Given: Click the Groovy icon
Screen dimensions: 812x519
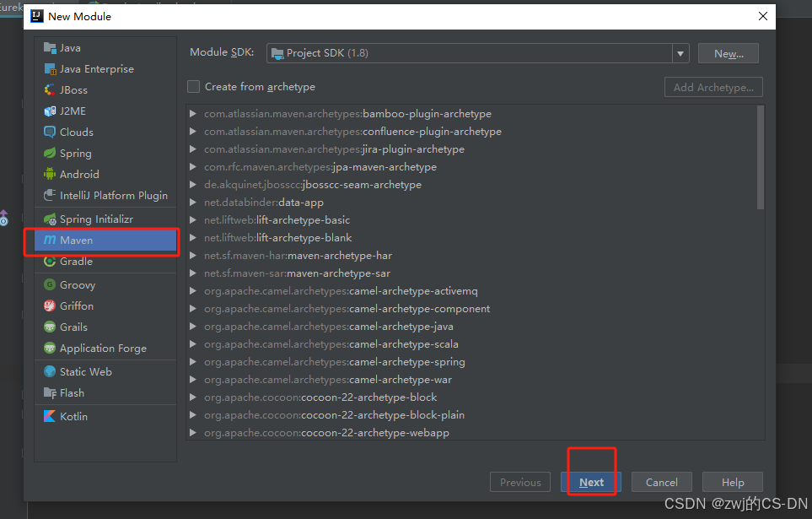Looking at the screenshot, I should (x=50, y=285).
